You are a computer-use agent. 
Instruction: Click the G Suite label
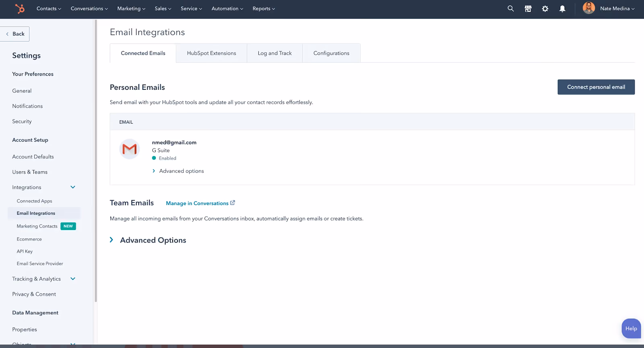click(x=161, y=151)
